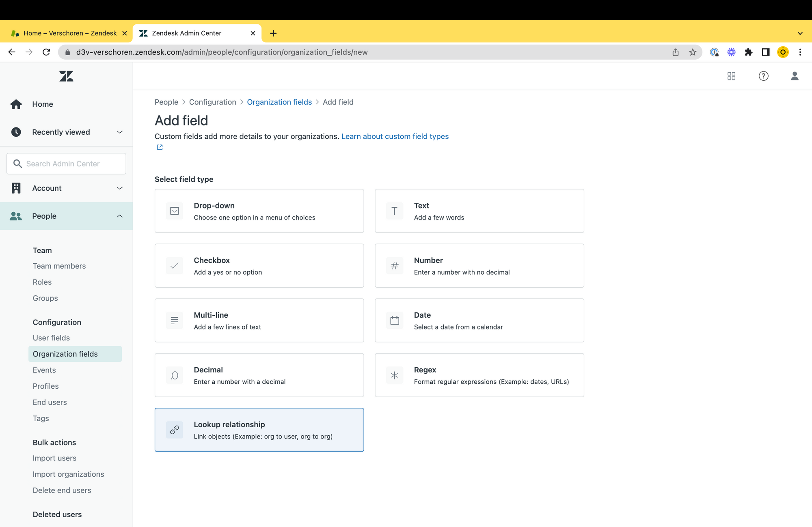Click the Zendesk logo in sidebar

66,76
